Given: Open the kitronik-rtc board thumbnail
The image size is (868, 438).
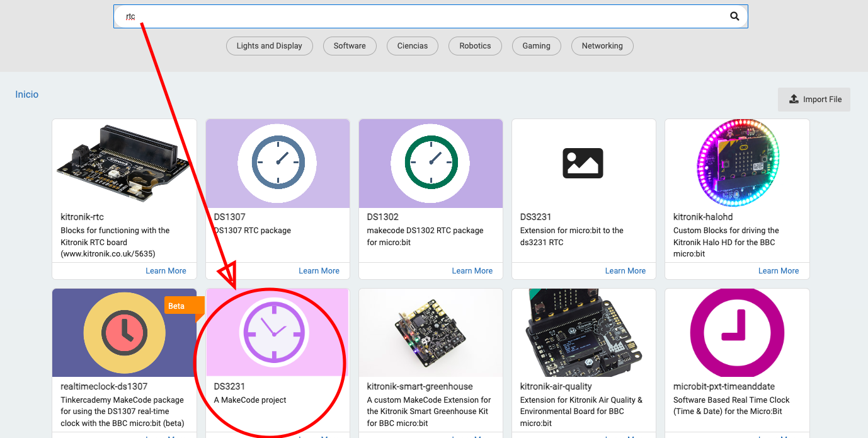Looking at the screenshot, I should pos(124,163).
